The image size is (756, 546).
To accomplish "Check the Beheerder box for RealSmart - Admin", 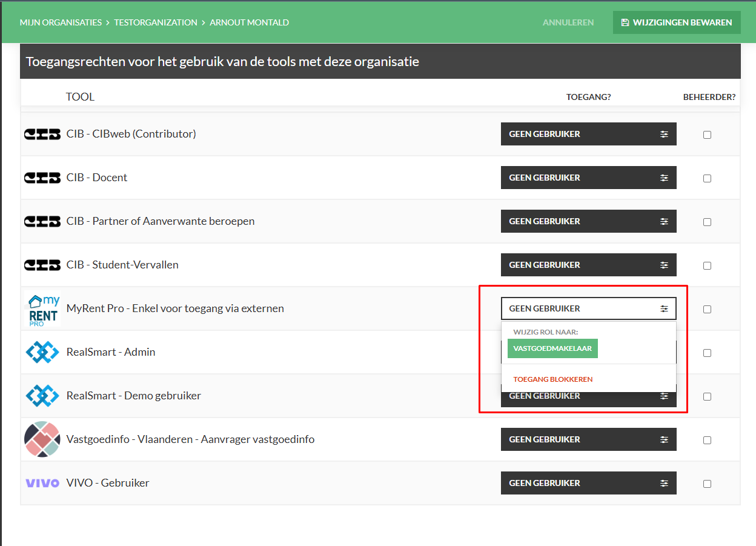I will [707, 353].
